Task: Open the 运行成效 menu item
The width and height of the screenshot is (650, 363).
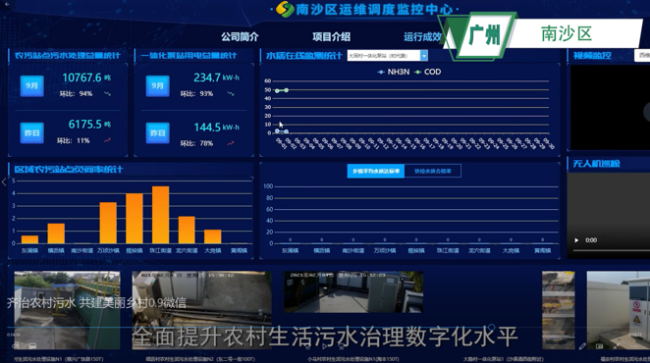Action: 423,37
